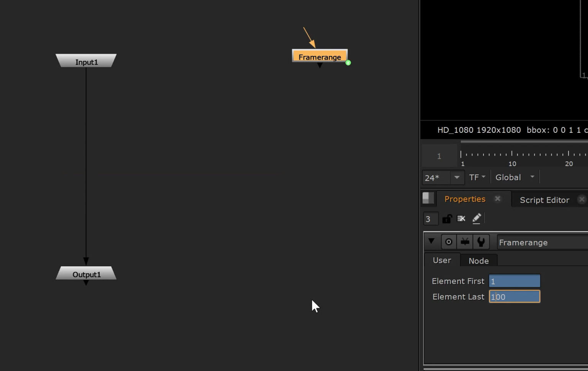This screenshot has width=588, height=371.
Task: Click the Element First input field
Action: coord(514,281)
